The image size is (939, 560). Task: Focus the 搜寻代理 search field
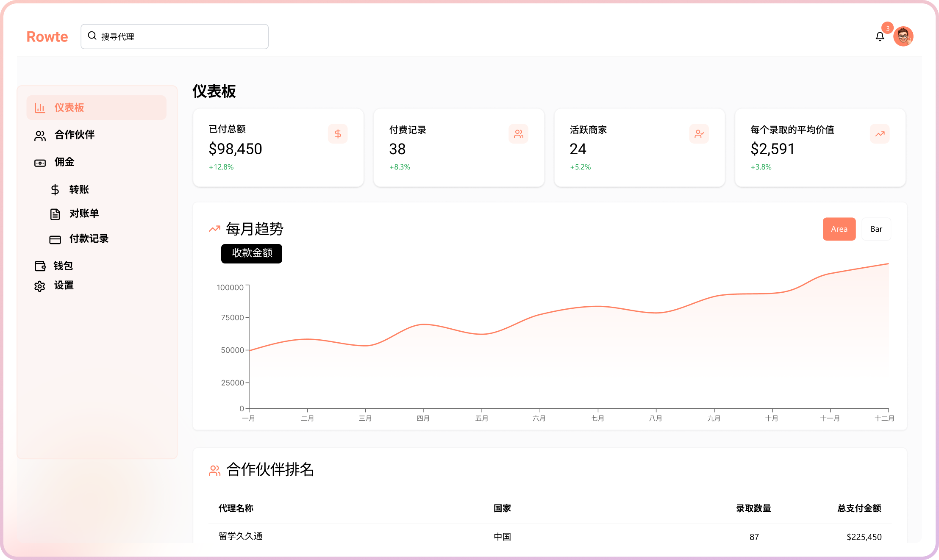182,37
